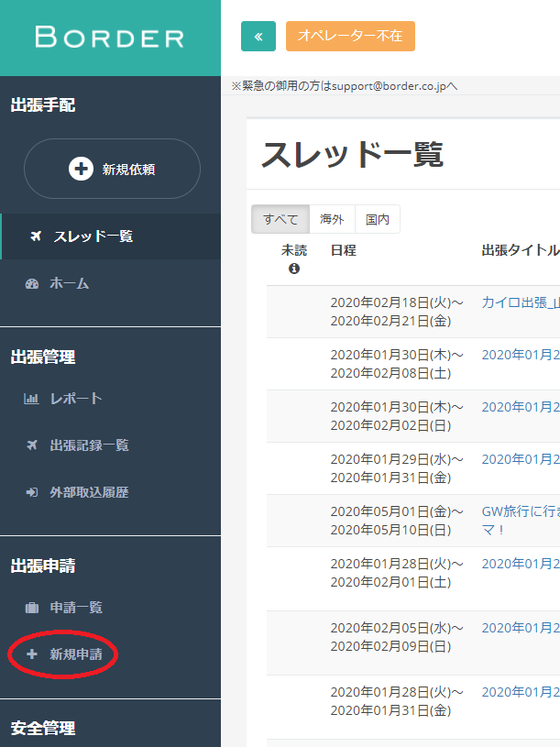
Task: Switch to the 国内 tab
Action: [377, 219]
